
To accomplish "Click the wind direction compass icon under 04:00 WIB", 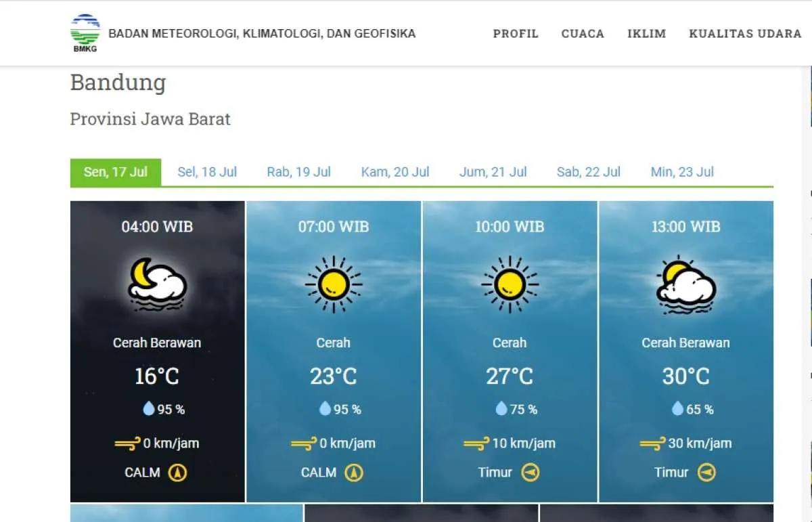I will tap(177, 473).
